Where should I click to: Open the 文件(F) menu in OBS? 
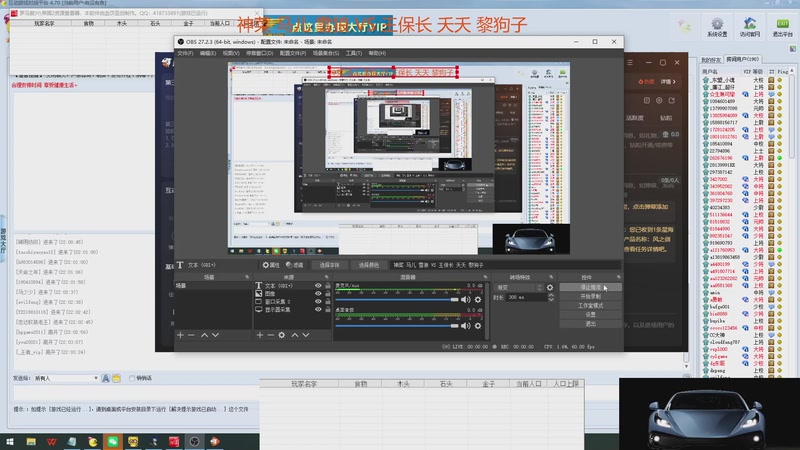pyautogui.click(x=185, y=53)
